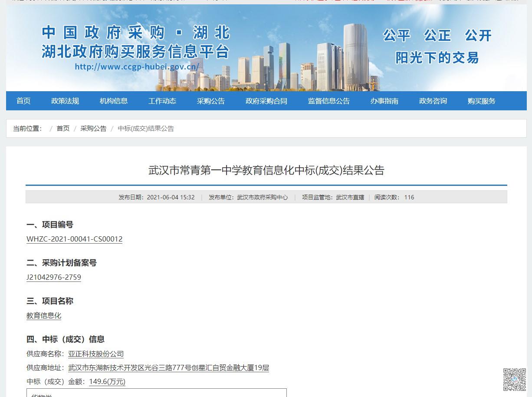Click the plan record number J21042976-2759
This screenshot has width=532, height=397.
[54, 277]
